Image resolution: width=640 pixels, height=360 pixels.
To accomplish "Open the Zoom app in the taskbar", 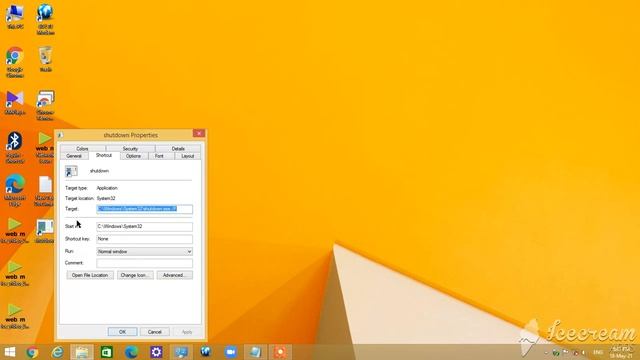I will tap(231, 352).
